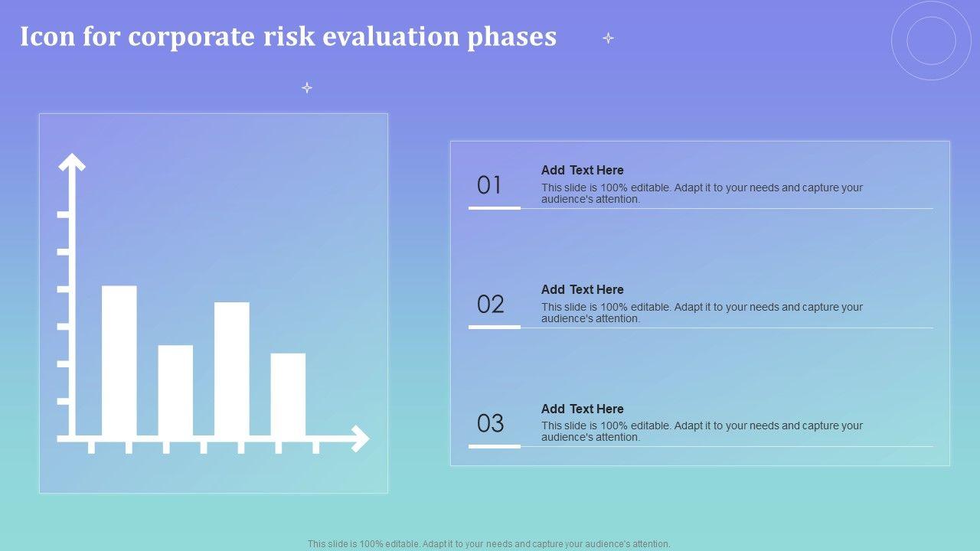Select the second bar from the left in the chart

(x=175, y=390)
